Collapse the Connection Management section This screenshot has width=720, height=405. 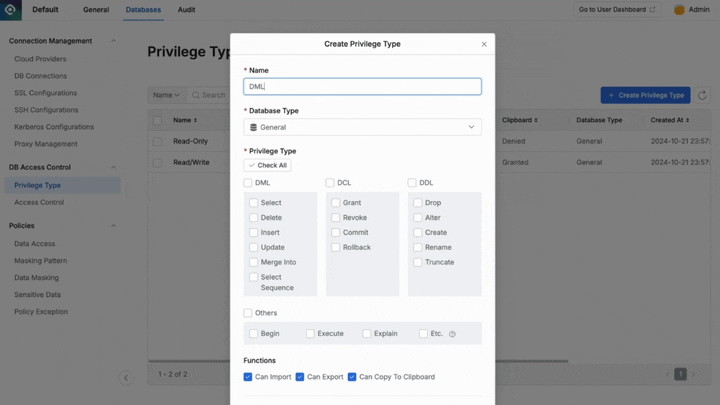(113, 41)
